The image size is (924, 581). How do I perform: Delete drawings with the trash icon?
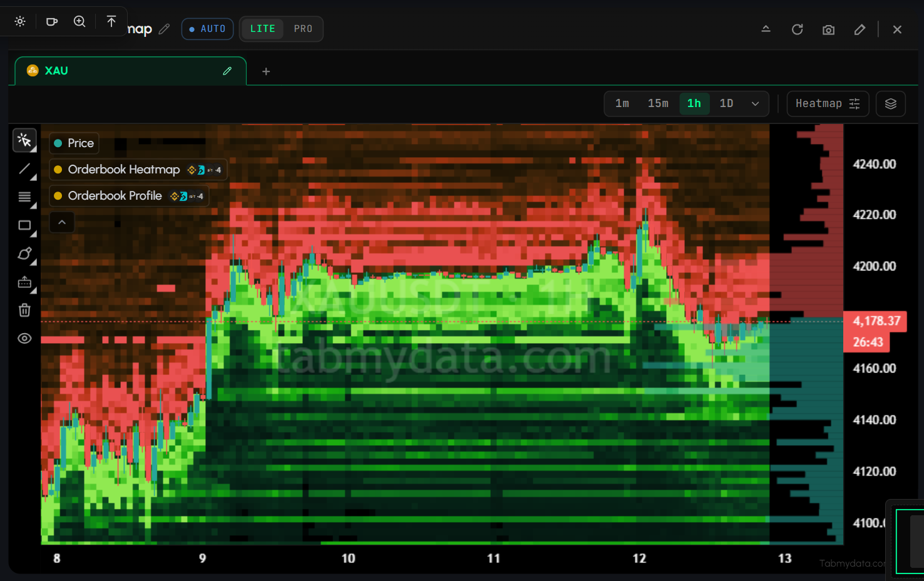24,310
